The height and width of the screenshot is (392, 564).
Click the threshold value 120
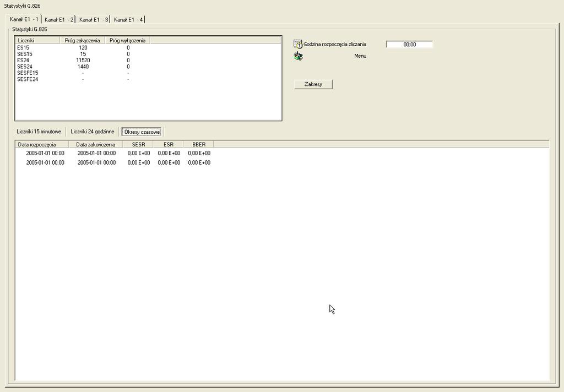pos(83,47)
